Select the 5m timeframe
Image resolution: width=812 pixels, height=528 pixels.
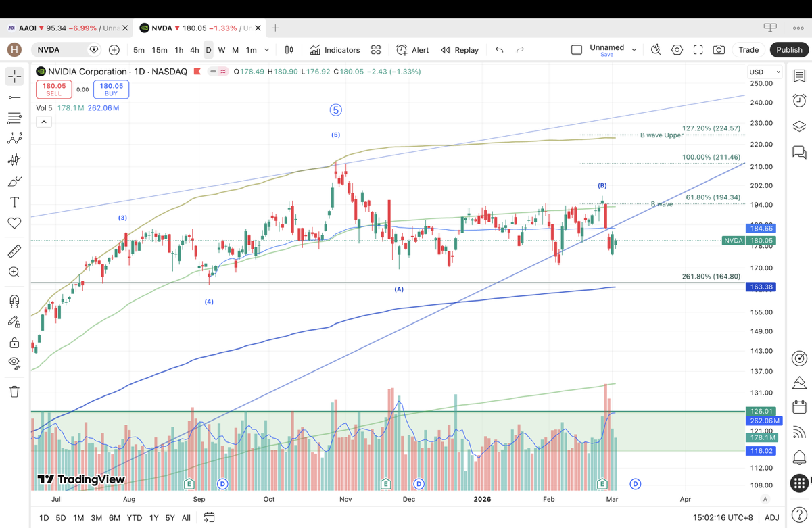point(139,50)
